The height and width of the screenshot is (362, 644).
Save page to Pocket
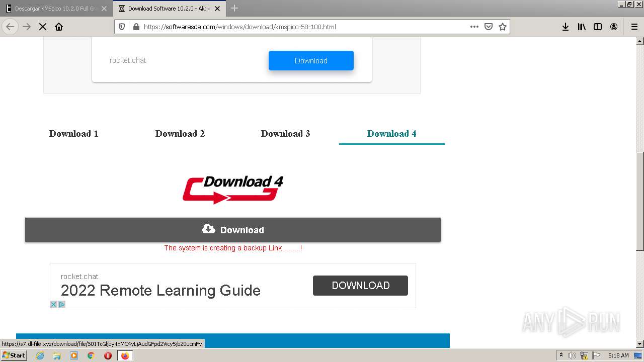click(489, 27)
